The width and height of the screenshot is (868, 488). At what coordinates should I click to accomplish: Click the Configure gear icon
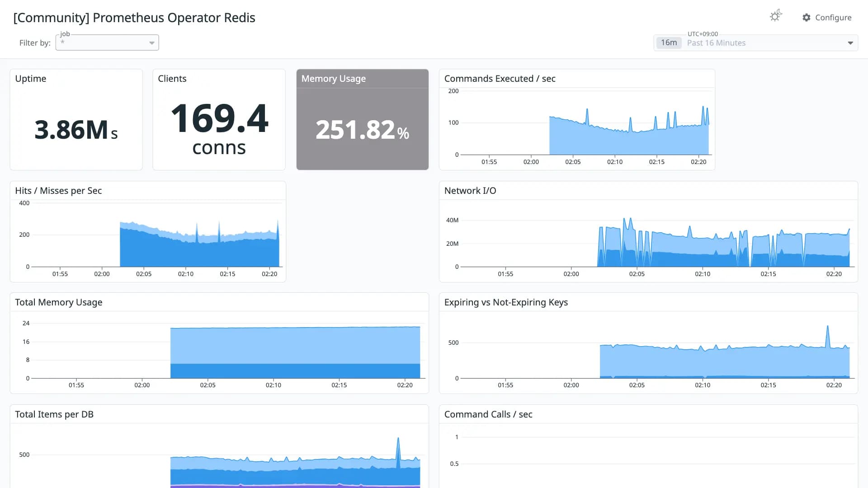point(807,18)
